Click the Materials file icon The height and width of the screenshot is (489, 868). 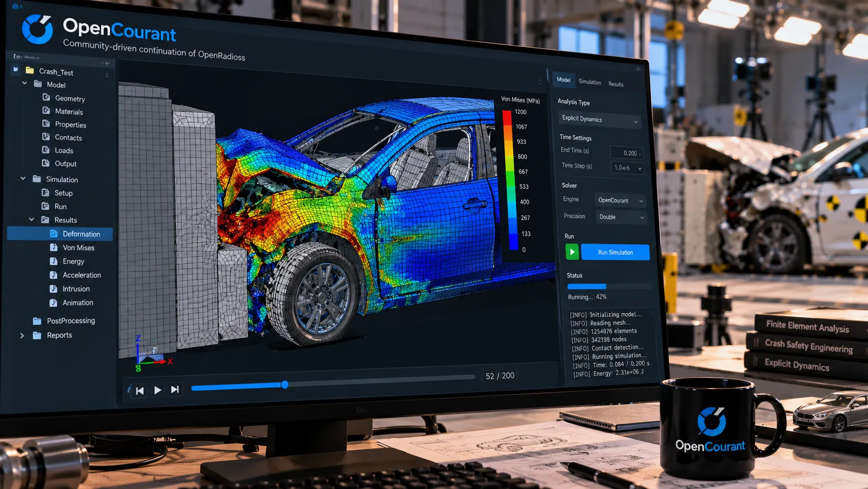tap(46, 110)
